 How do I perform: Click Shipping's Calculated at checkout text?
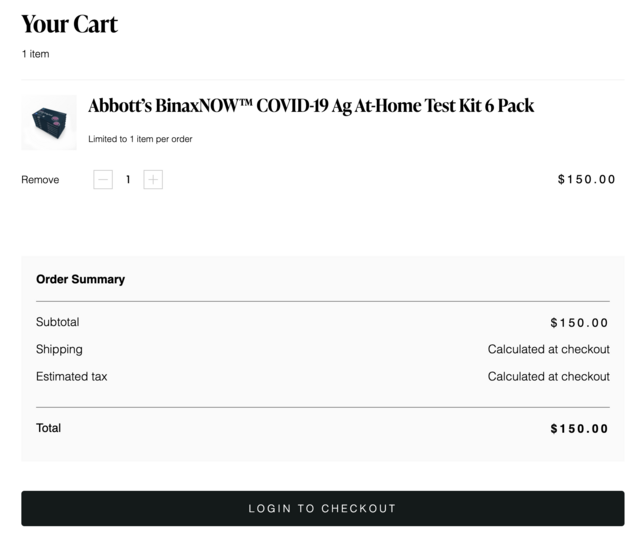pos(549,349)
